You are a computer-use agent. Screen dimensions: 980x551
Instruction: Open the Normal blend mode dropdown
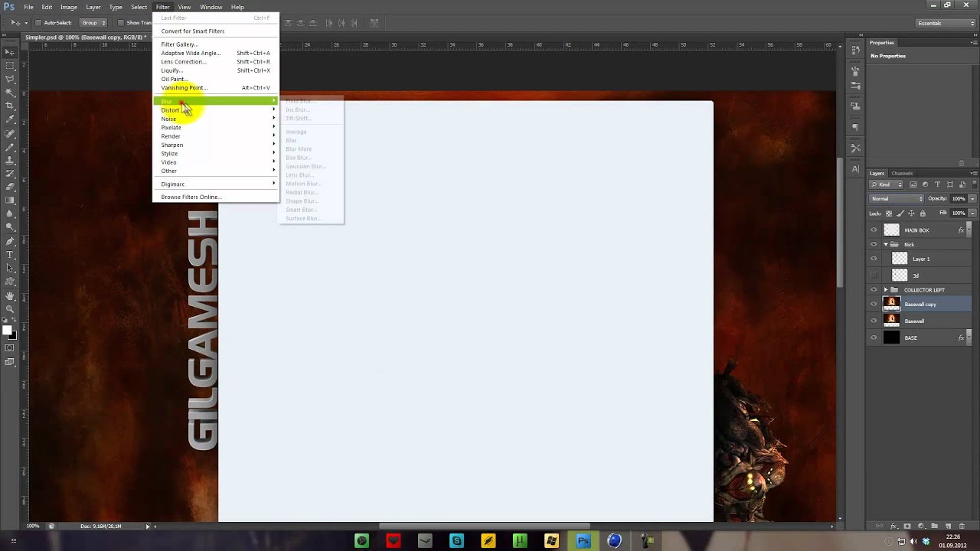click(897, 199)
